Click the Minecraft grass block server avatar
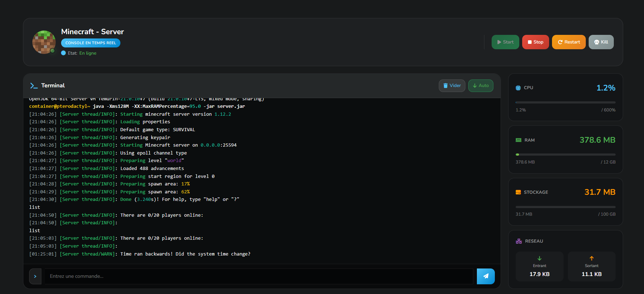Image resolution: width=644 pixels, height=294 pixels. click(44, 42)
